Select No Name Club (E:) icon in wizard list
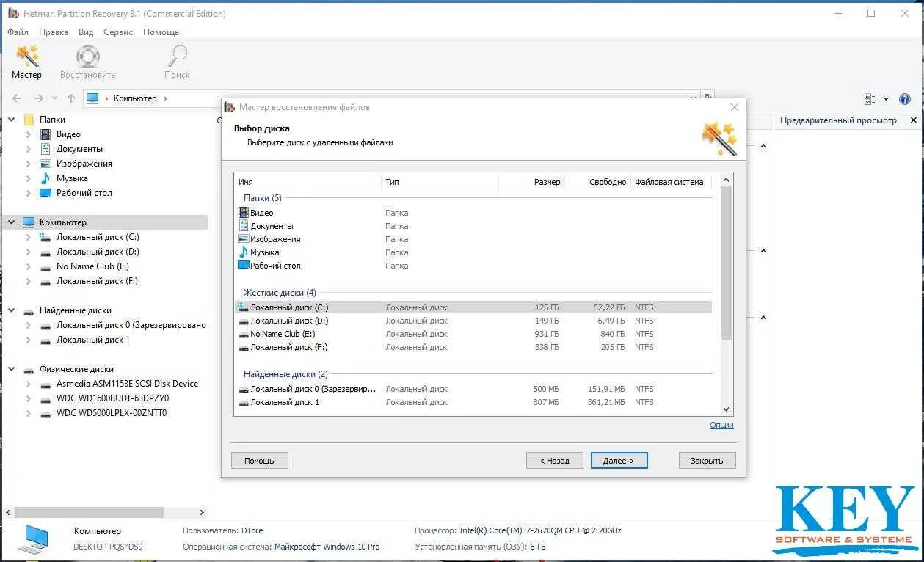Screen dimensions: 924x562 click(x=244, y=334)
